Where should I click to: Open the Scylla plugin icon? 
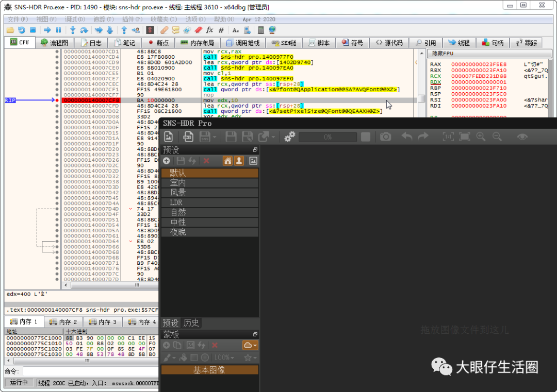[x=150, y=30]
